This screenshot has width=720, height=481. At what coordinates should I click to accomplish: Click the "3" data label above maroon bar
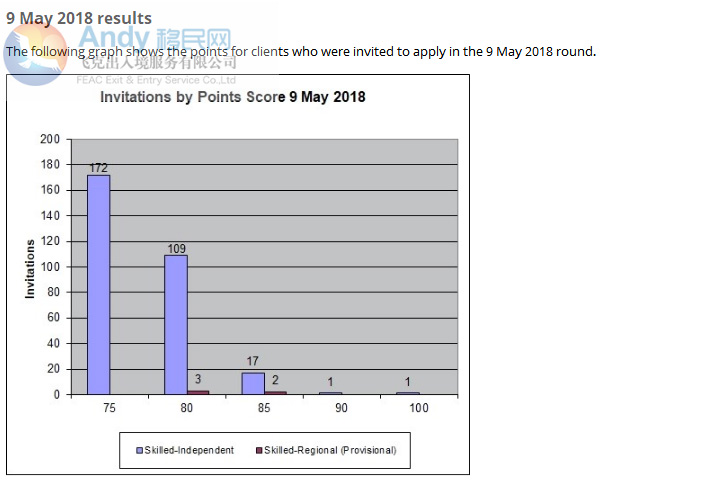click(x=198, y=380)
